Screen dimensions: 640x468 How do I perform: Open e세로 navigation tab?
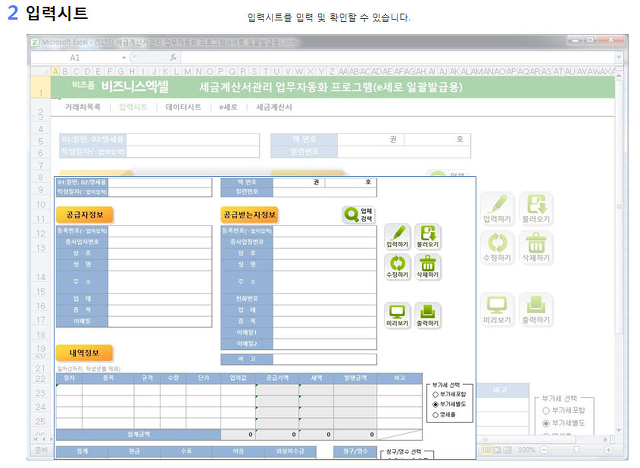tap(228, 107)
